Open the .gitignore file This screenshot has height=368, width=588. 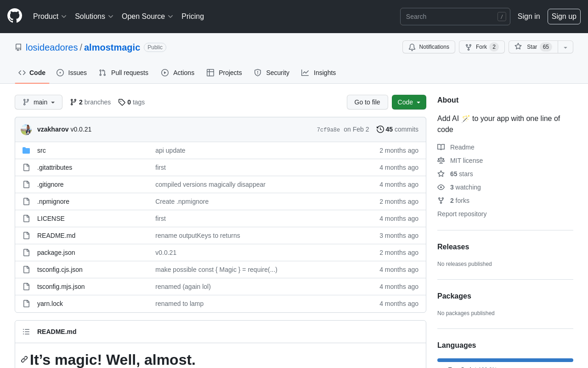[x=51, y=184]
